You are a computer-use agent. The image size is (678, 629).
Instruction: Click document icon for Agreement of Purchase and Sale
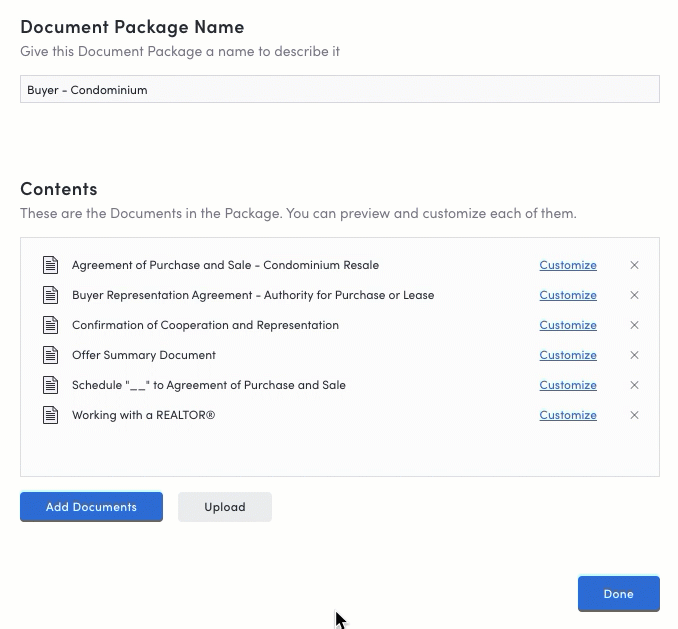(x=50, y=265)
